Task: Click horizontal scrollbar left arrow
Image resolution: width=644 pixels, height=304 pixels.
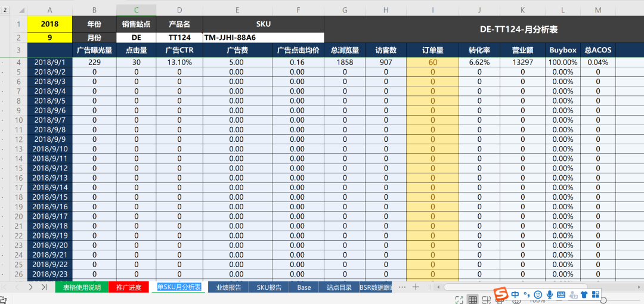Action: click(439, 287)
